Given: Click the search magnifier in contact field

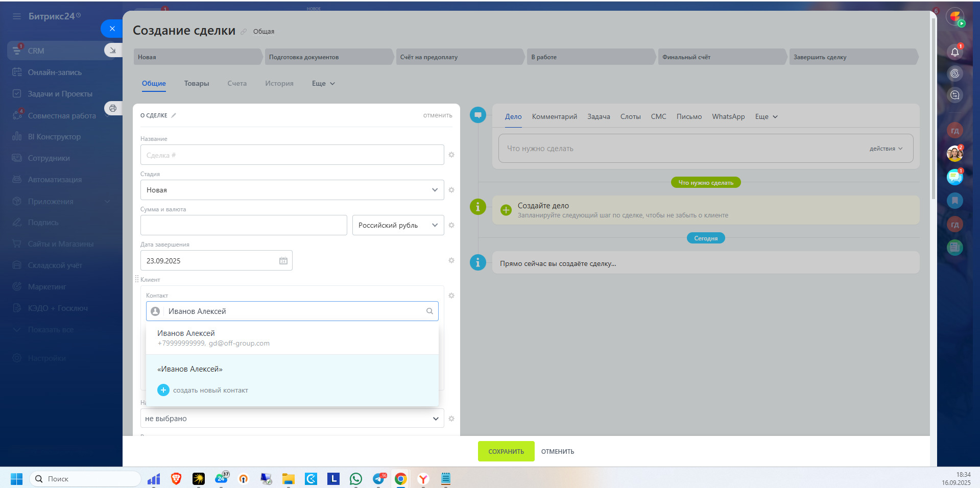Looking at the screenshot, I should [x=429, y=311].
